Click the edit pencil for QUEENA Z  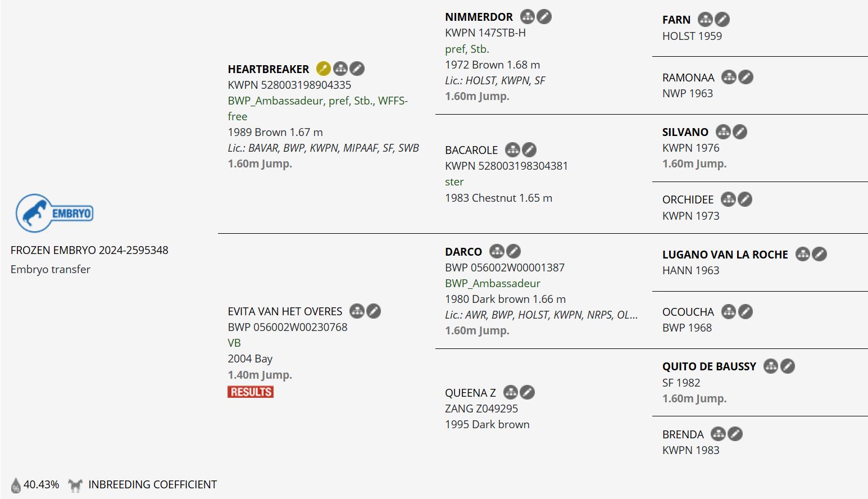click(x=528, y=392)
